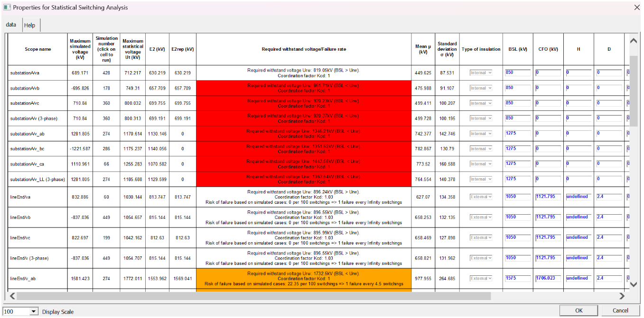Run simulation 60 for lineEnd/va

click(106, 197)
